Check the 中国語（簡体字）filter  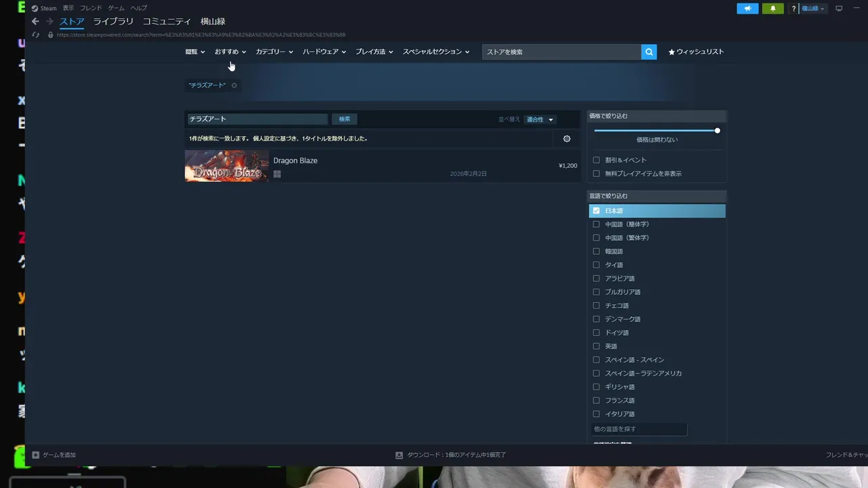tap(596, 224)
